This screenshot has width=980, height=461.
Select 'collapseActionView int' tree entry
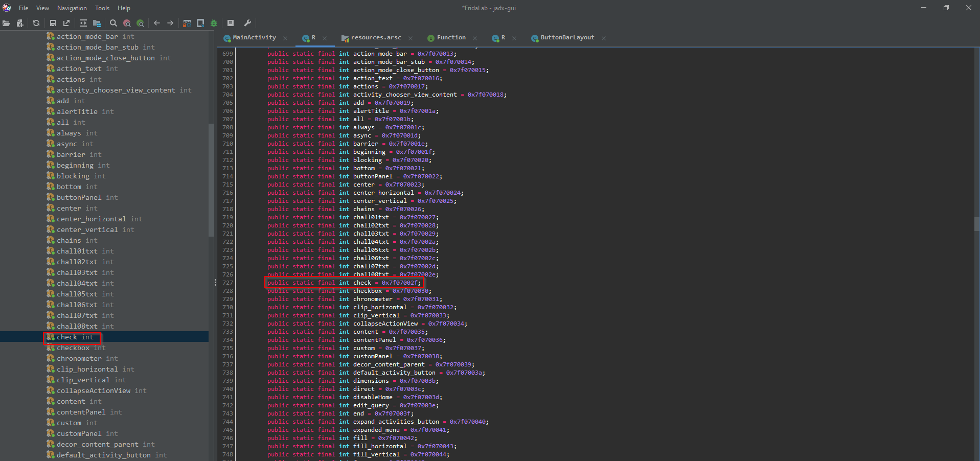[x=102, y=390]
